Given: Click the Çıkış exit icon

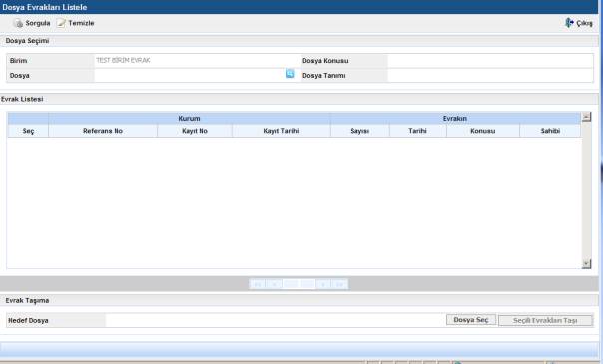Looking at the screenshot, I should coord(569,23).
